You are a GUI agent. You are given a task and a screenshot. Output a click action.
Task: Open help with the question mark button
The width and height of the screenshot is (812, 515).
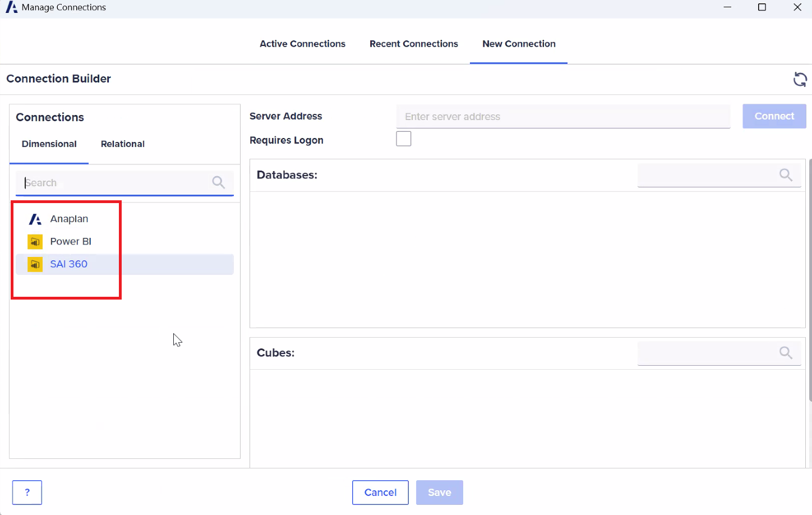point(27,493)
